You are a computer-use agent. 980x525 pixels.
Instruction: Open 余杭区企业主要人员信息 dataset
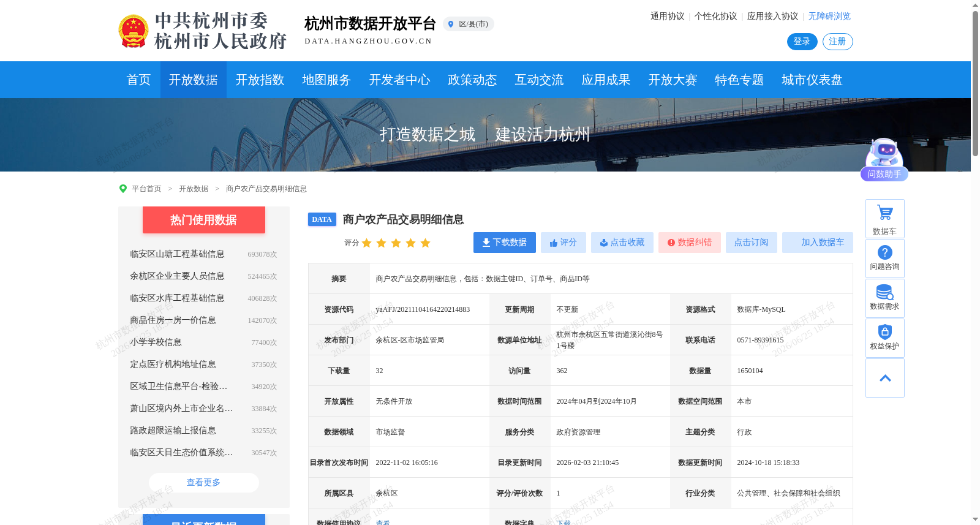(x=178, y=276)
